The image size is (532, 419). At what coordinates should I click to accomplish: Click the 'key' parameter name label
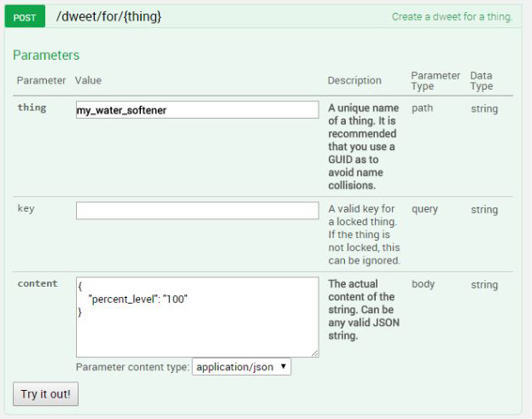pyautogui.click(x=26, y=209)
